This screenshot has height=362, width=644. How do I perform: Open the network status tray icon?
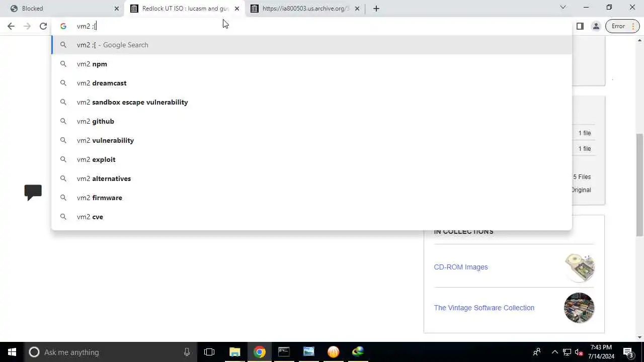click(567, 352)
